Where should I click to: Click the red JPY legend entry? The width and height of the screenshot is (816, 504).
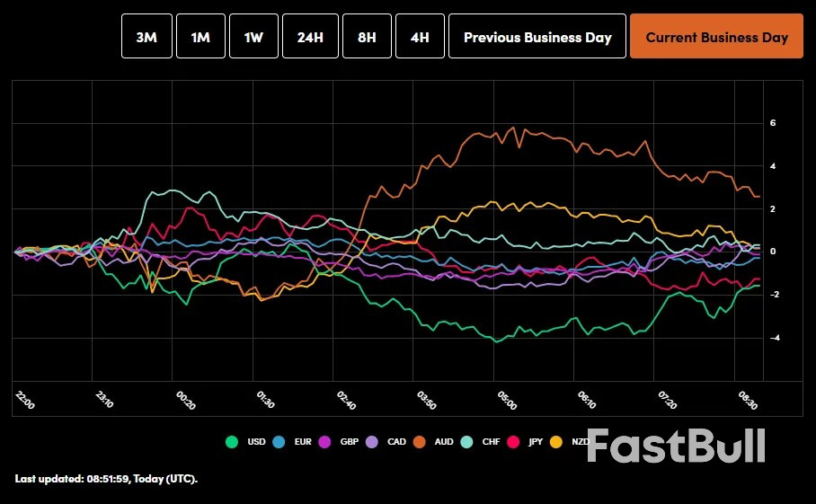pos(525,442)
